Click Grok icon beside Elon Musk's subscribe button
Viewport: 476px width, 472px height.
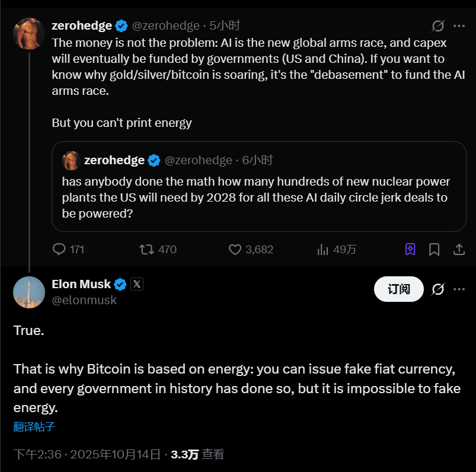438,289
